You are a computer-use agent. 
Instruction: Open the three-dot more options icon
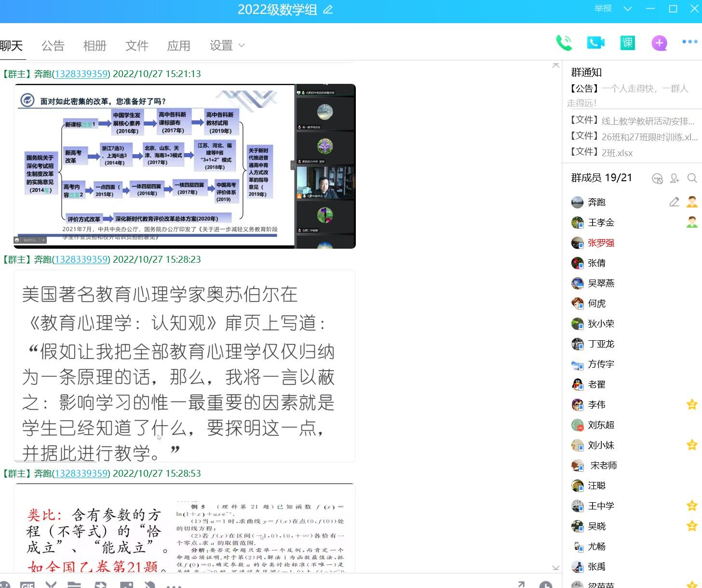click(689, 42)
